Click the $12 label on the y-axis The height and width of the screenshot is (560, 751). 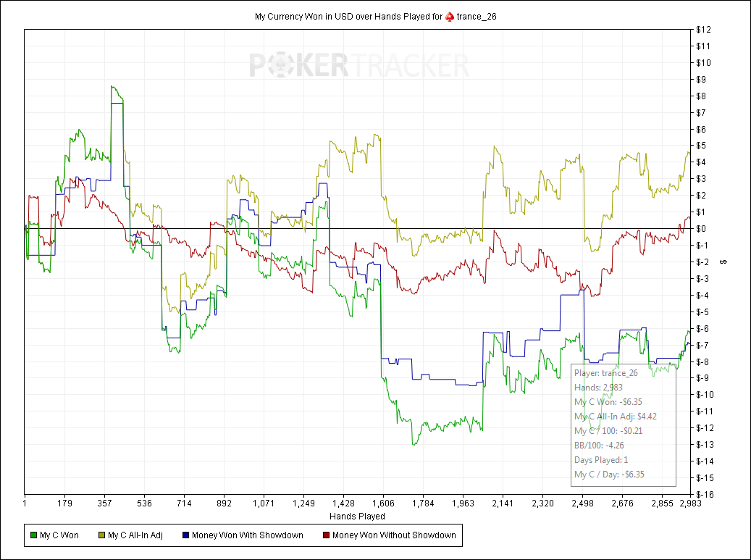(x=703, y=30)
